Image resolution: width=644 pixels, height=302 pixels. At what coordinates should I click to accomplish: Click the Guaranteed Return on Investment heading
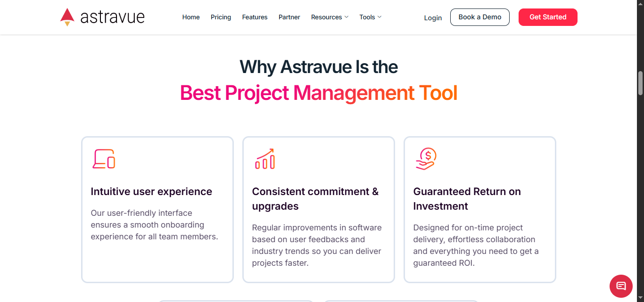click(467, 199)
